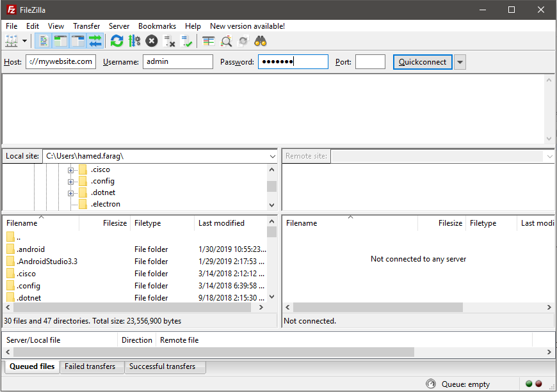
Task: Open the File menu
Action: coord(12,26)
